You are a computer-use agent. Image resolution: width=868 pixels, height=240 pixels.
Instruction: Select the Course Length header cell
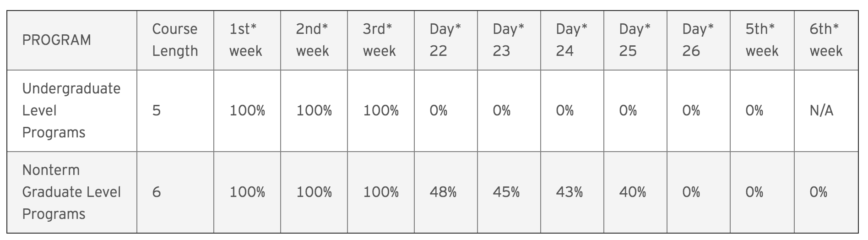(x=175, y=40)
